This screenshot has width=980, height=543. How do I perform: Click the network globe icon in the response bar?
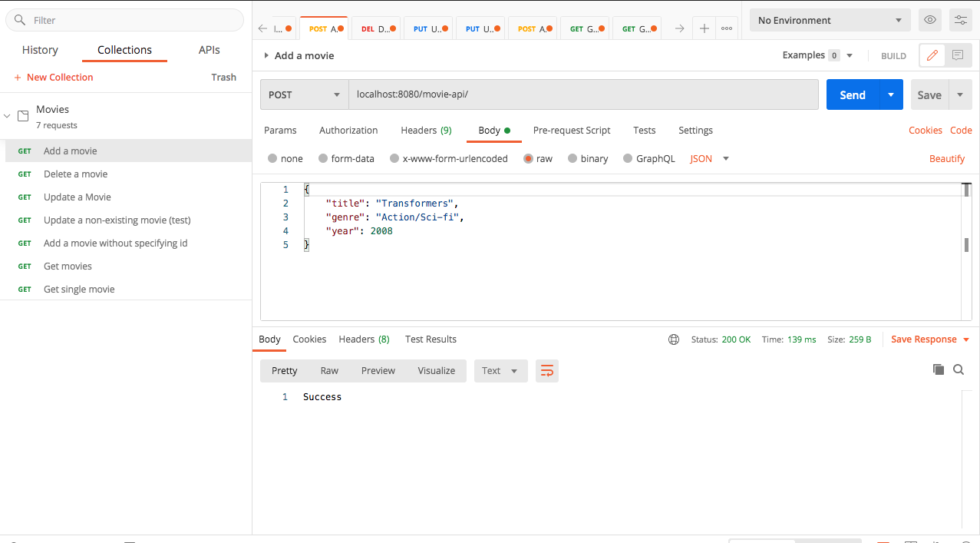click(x=674, y=339)
